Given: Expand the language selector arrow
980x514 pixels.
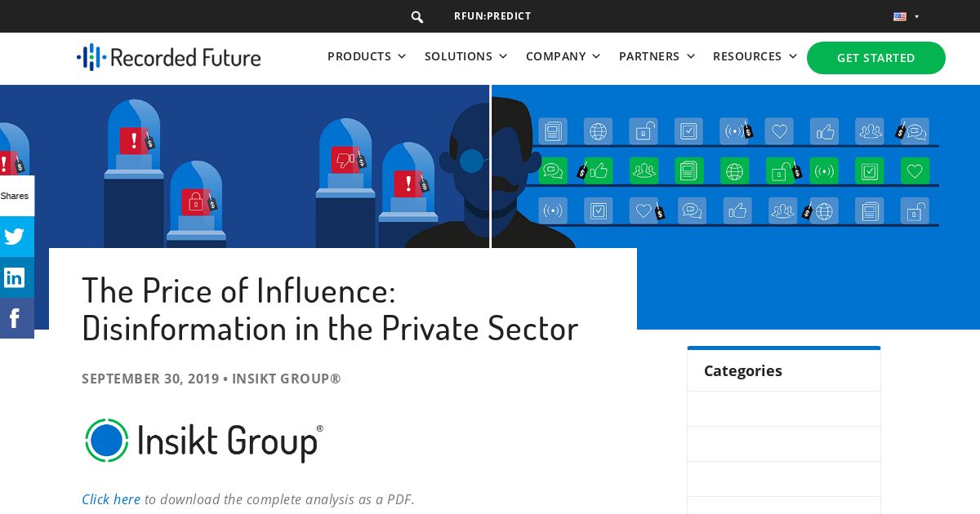Looking at the screenshot, I should (x=917, y=16).
